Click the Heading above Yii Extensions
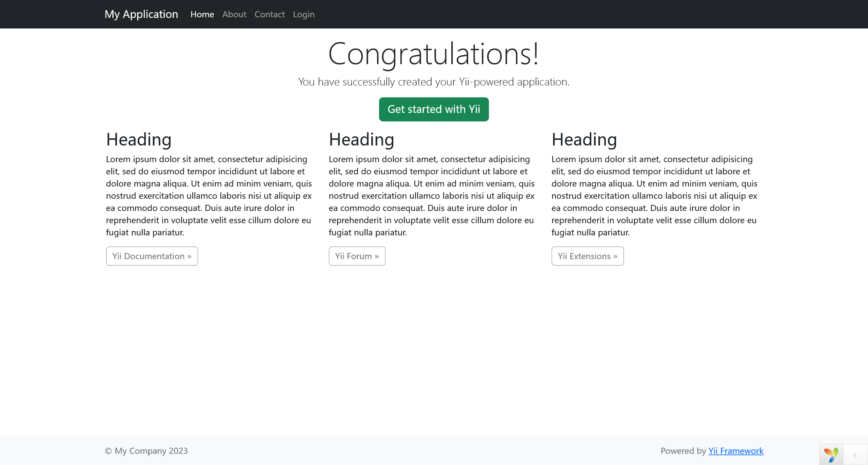Screen dimensions: 868x465 [584, 140]
